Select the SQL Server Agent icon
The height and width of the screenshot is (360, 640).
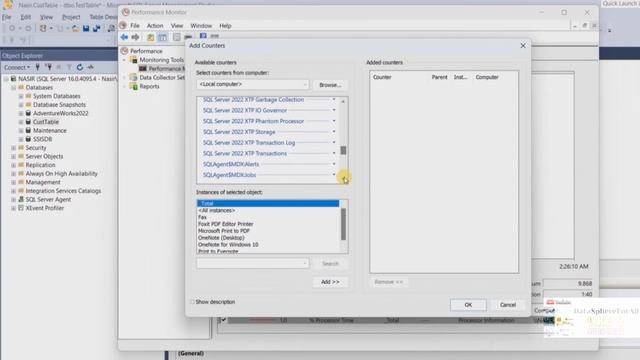point(21,199)
